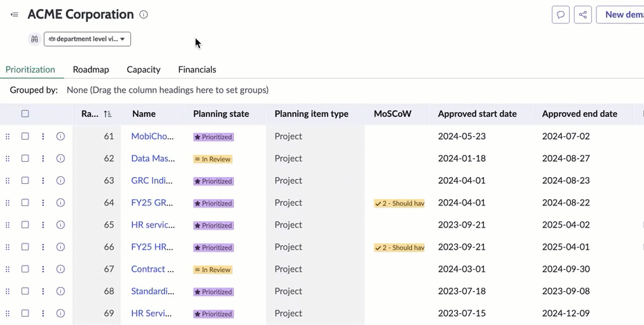Open info icon for rank 68 row

click(60, 291)
